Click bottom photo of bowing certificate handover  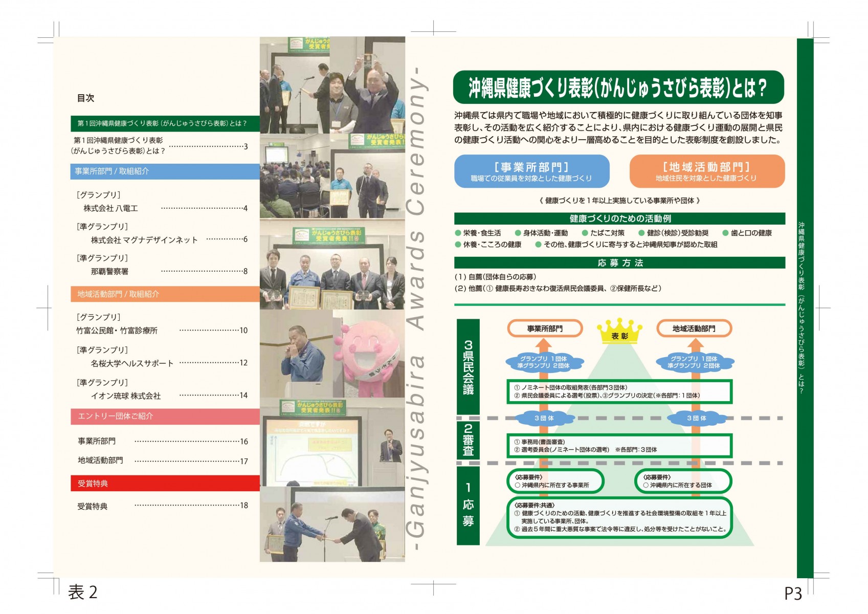pyautogui.click(x=332, y=524)
